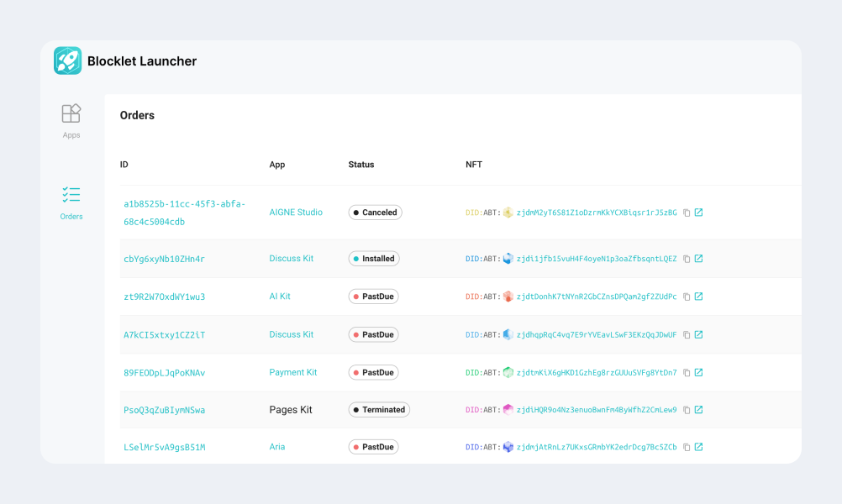The height and width of the screenshot is (504, 842).
Task: Click the hexagon NFT avatar on the AI Kit row
Action: [508, 297]
